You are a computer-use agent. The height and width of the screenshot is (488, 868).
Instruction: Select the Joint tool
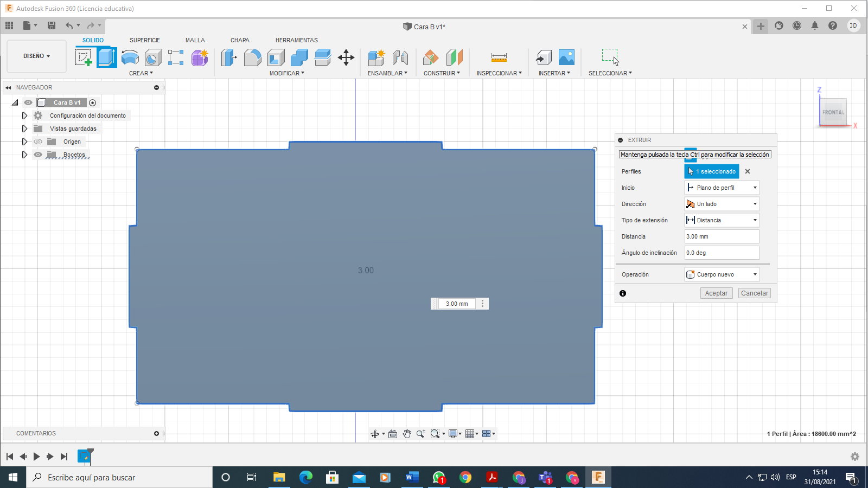click(400, 57)
